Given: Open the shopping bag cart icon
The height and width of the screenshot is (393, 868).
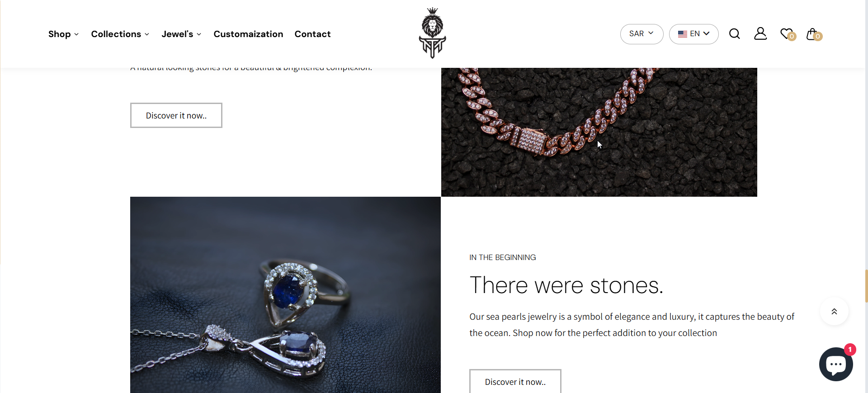Looking at the screenshot, I should tap(814, 34).
